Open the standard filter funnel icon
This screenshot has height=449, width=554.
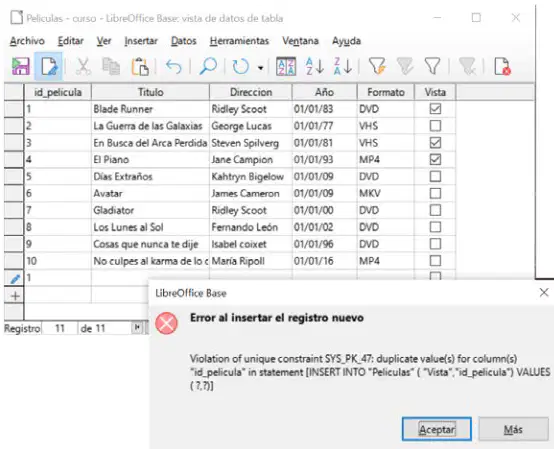(432, 66)
